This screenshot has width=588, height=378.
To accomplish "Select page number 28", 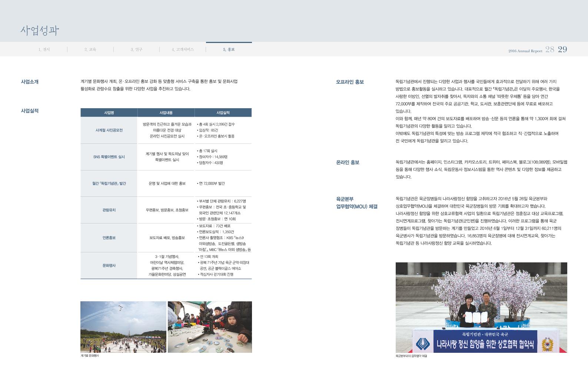I will coord(550,49).
